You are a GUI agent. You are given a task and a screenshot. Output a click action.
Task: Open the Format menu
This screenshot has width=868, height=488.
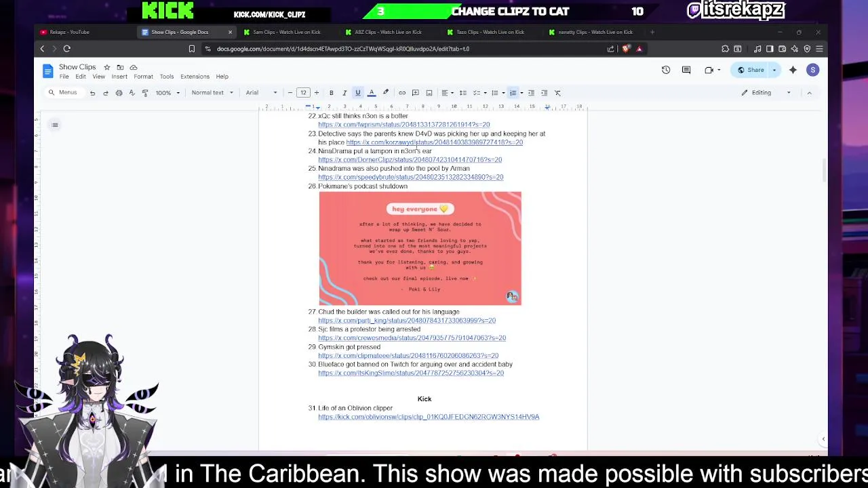click(x=143, y=77)
